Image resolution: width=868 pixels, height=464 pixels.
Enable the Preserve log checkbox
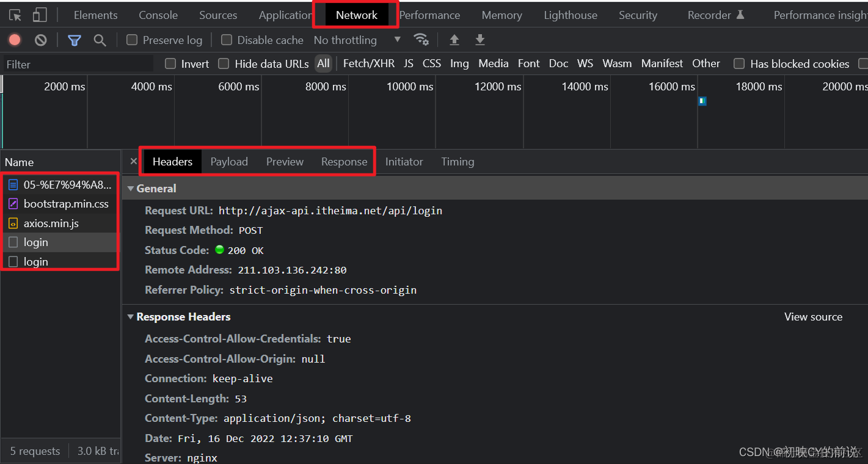click(132, 40)
